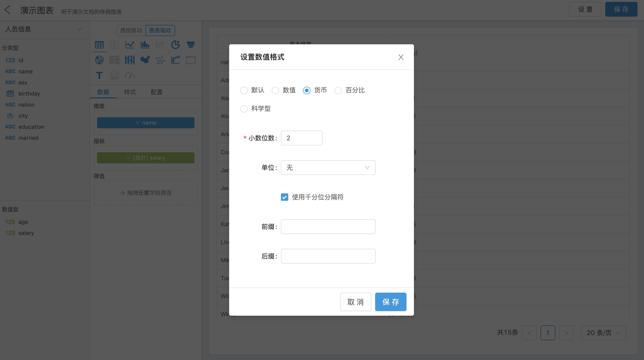Image resolution: width=644 pixels, height=360 pixels.
Task: Open the 单位 dropdown
Action: [x=328, y=167]
